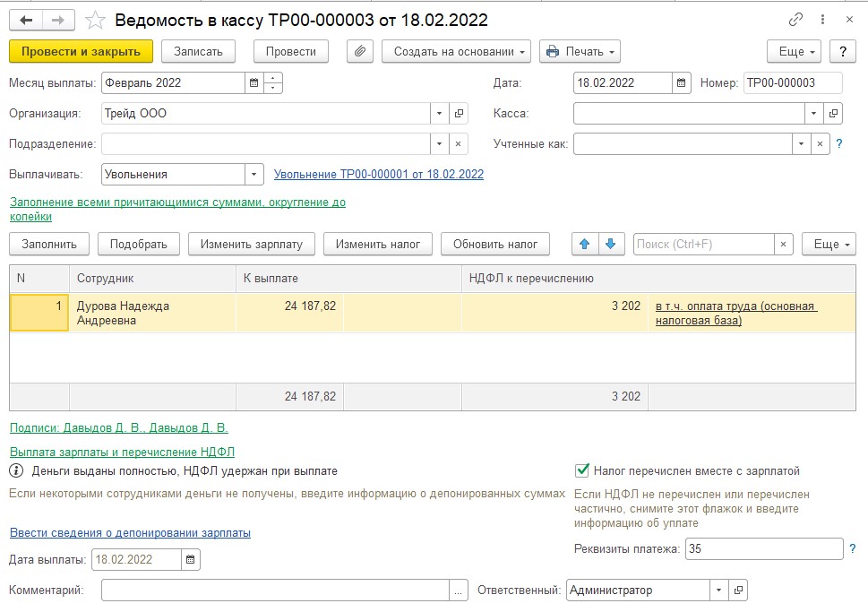
Task: Expand the Организация dropdown
Action: pyautogui.click(x=439, y=114)
